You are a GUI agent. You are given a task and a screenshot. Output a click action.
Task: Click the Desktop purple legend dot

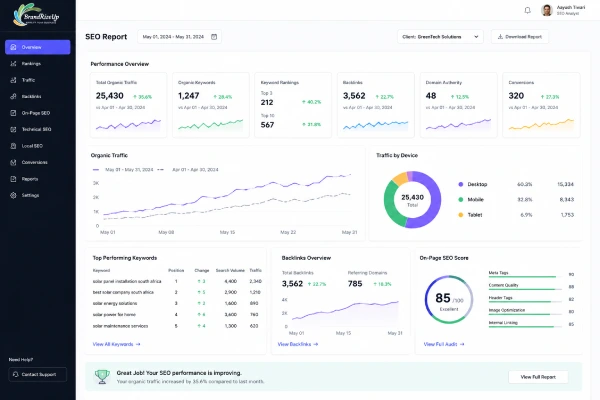click(x=461, y=184)
